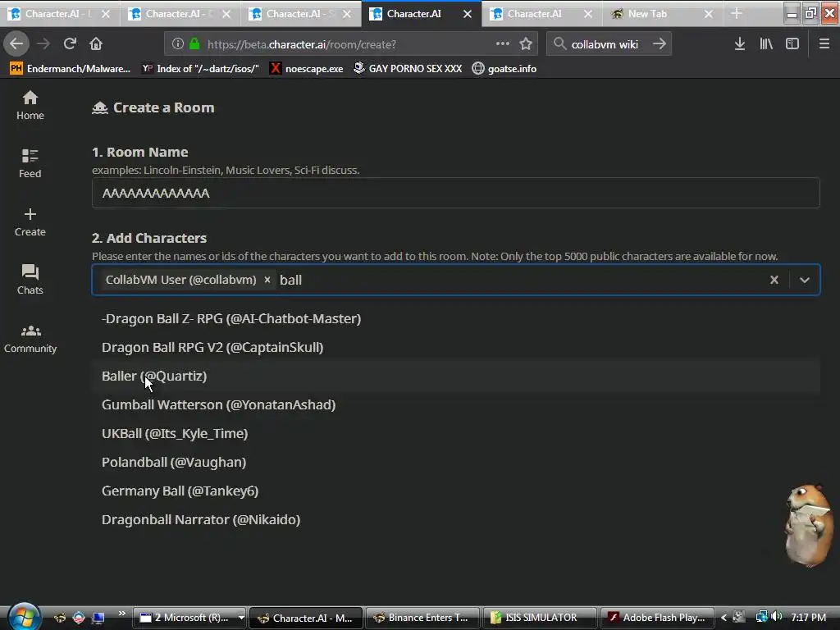Select Baller (@Quartiz) option
Viewport: 840px width, 630px height.
455,376
